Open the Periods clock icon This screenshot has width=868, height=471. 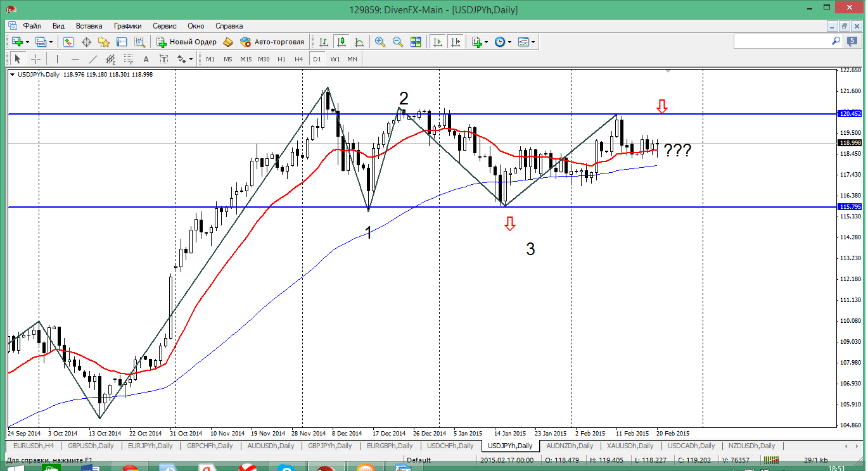500,42
